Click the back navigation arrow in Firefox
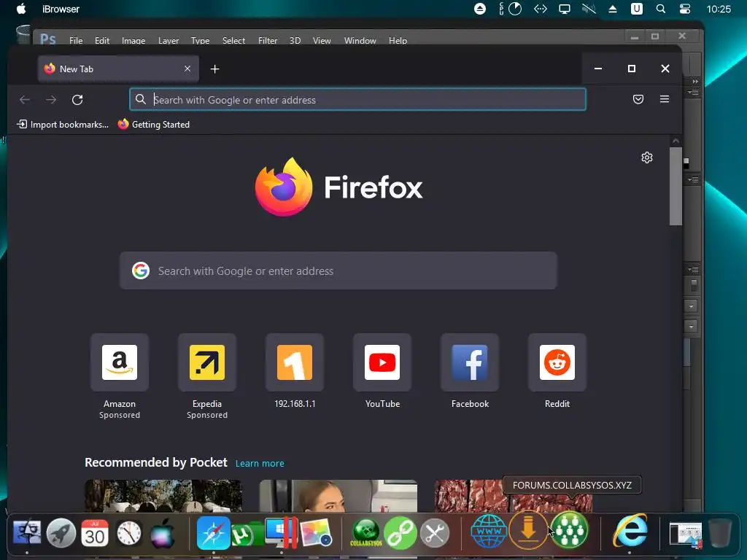Image resolution: width=747 pixels, height=560 pixels. 25,99
